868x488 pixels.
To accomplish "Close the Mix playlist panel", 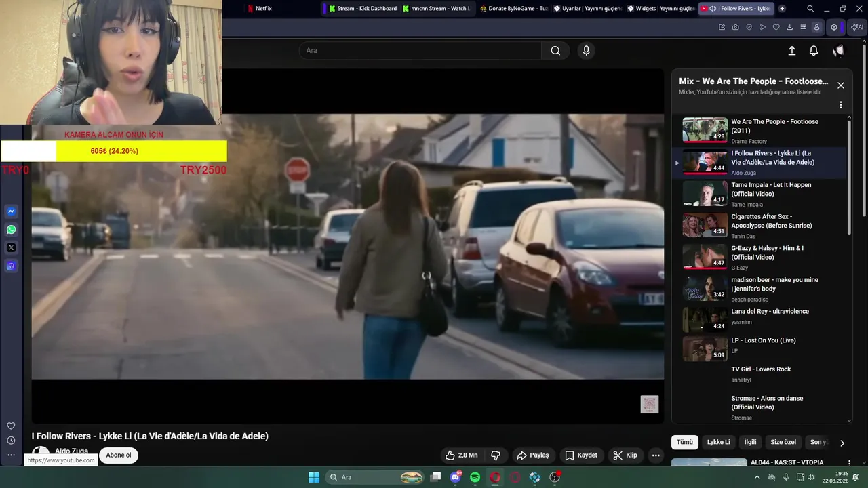I will coord(841,85).
